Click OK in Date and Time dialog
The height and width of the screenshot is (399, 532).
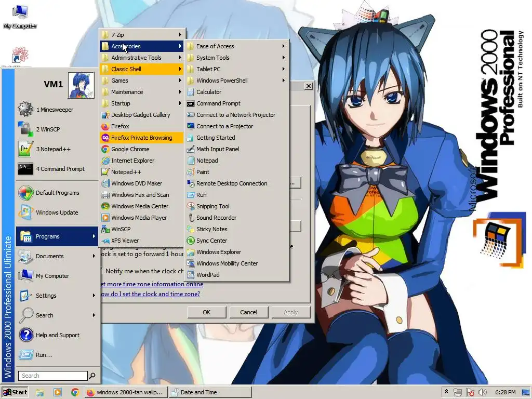[x=207, y=312]
